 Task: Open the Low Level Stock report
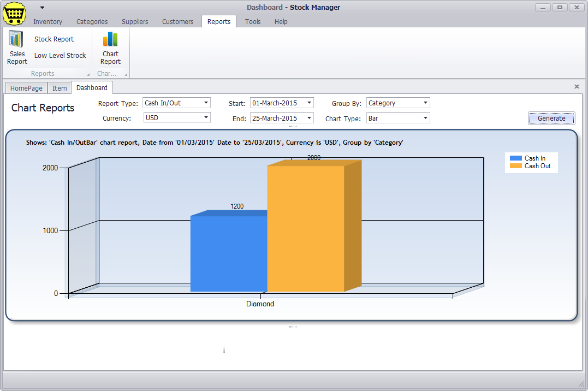tap(60, 55)
